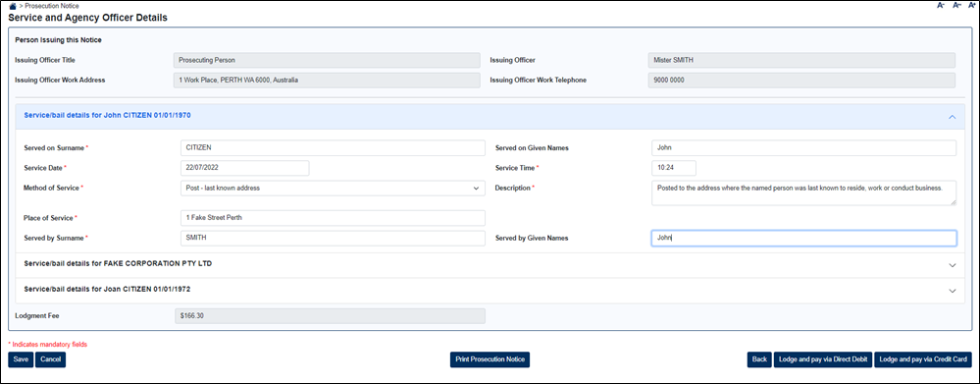Lodge and pay via Direct Debit

[x=822, y=359]
